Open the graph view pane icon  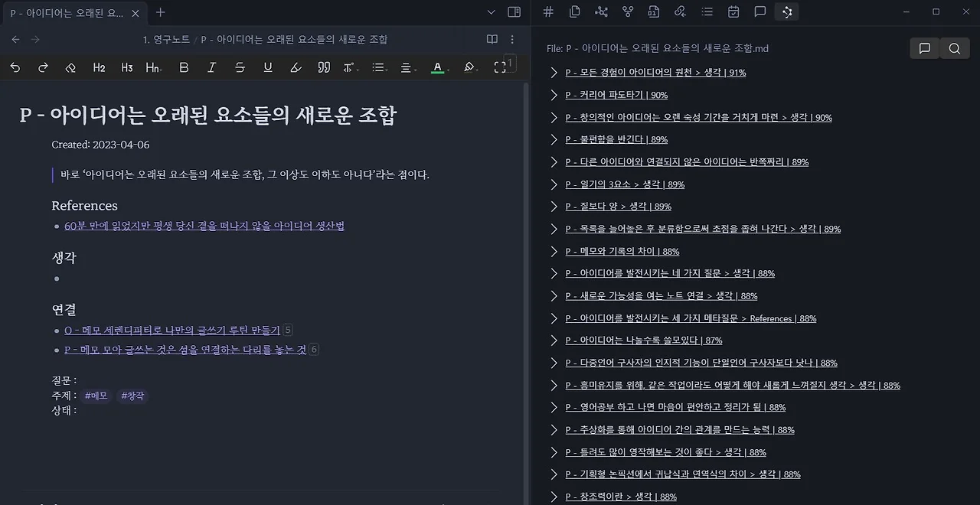[601, 11]
